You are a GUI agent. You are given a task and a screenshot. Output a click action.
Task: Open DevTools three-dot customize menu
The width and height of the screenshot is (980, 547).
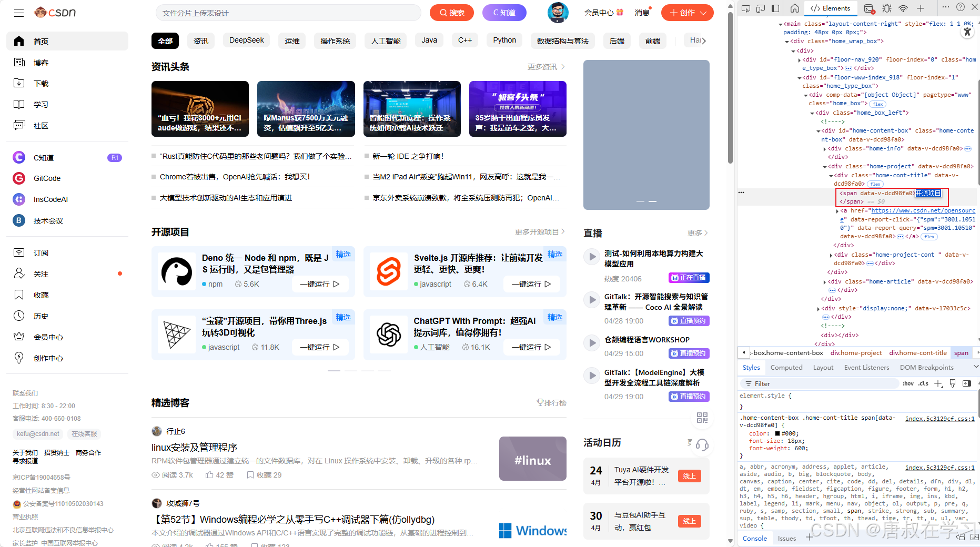pyautogui.click(x=945, y=7)
